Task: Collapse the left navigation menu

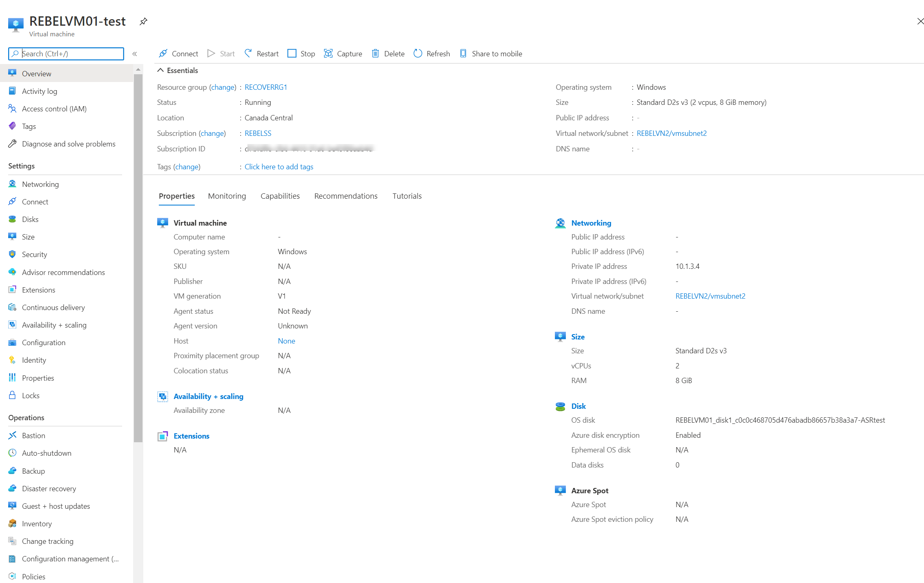Action: [x=135, y=54]
